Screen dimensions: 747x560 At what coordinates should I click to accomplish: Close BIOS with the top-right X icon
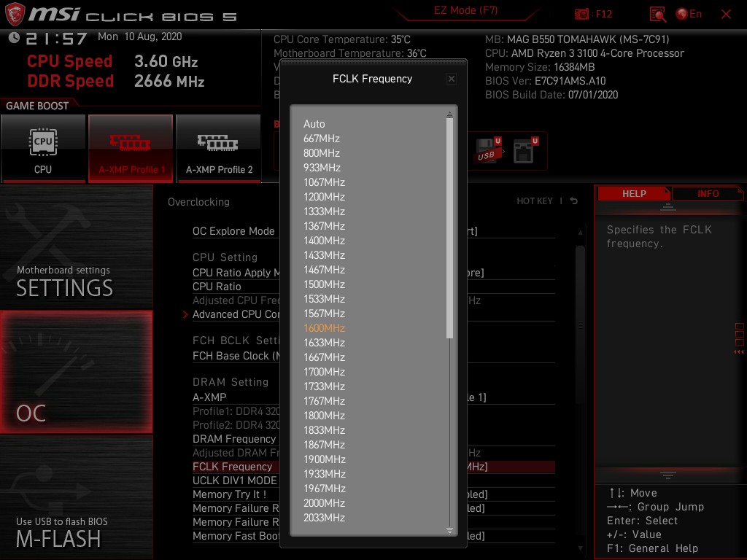point(726,15)
